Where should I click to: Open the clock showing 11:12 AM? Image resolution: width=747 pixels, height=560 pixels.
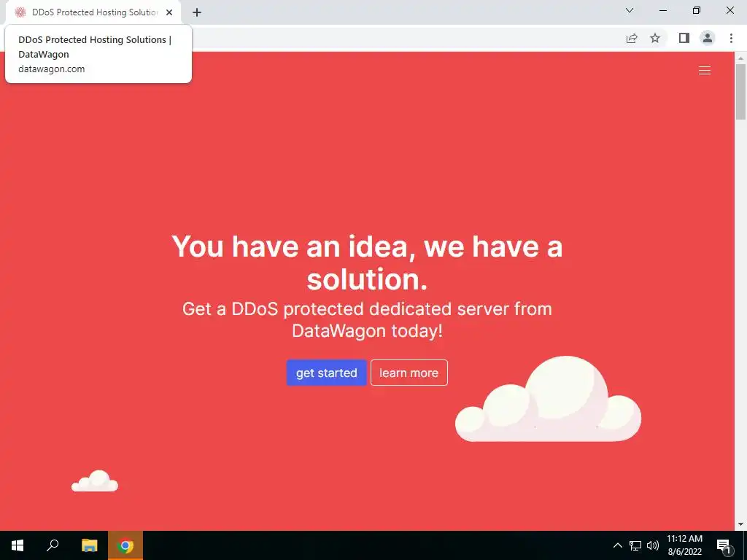click(x=684, y=545)
